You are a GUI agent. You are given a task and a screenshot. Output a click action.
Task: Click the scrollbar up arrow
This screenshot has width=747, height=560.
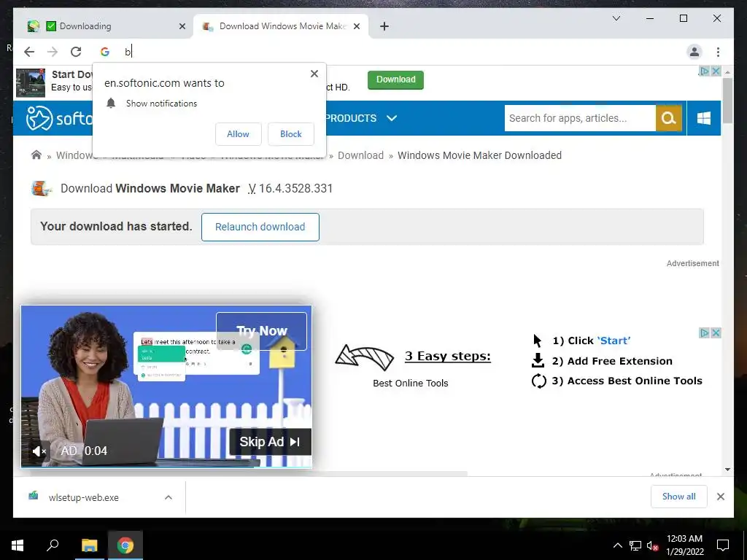point(727,71)
